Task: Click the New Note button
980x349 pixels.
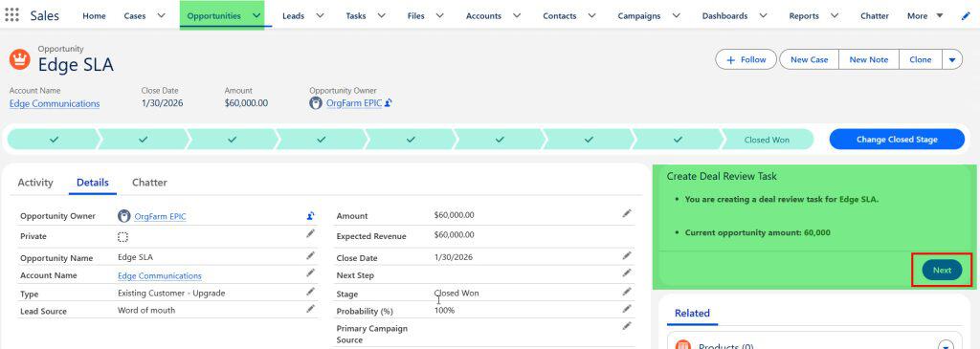Action: [868, 60]
